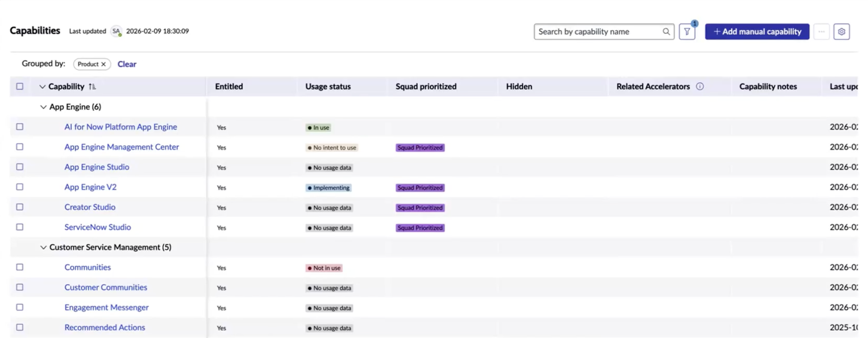Viewport: 868px width, 338px height.
Task: Open AI for Now Platform App Engine
Action: tap(121, 127)
